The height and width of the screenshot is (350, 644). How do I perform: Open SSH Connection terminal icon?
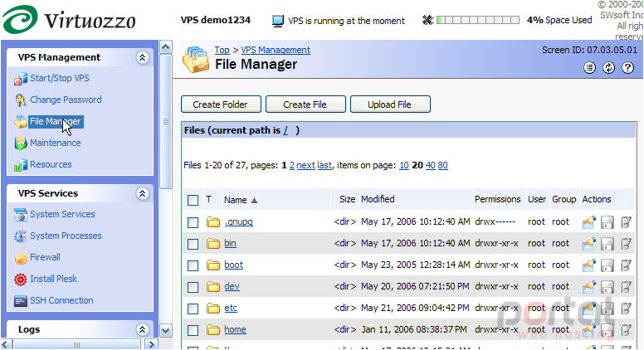coord(21,300)
